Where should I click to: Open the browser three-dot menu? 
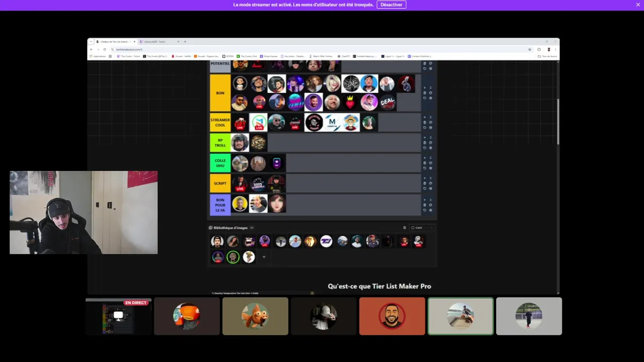tap(556, 49)
